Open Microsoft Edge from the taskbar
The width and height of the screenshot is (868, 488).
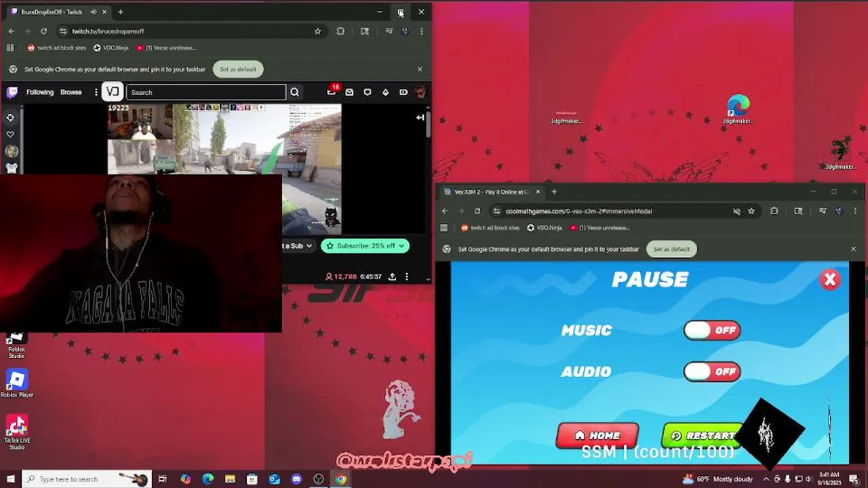[208, 479]
